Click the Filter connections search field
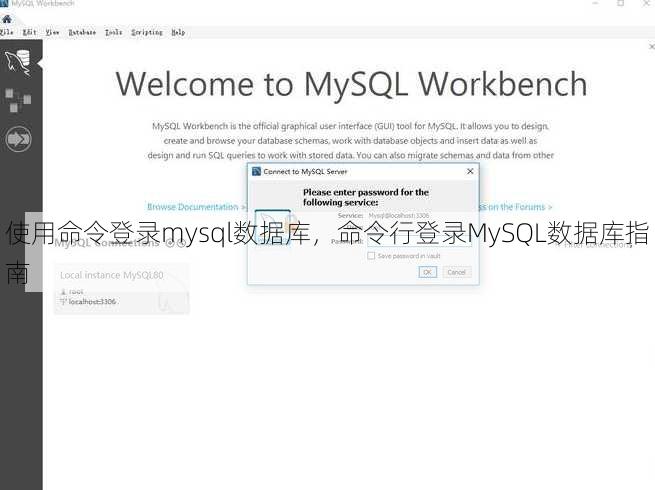The width and height of the screenshot is (655, 490). click(x=597, y=244)
